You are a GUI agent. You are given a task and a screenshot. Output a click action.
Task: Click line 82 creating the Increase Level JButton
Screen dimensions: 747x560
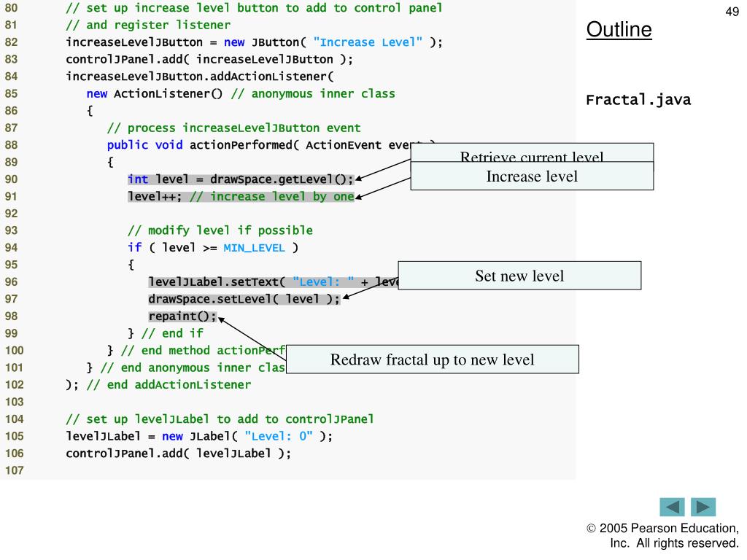click(255, 42)
